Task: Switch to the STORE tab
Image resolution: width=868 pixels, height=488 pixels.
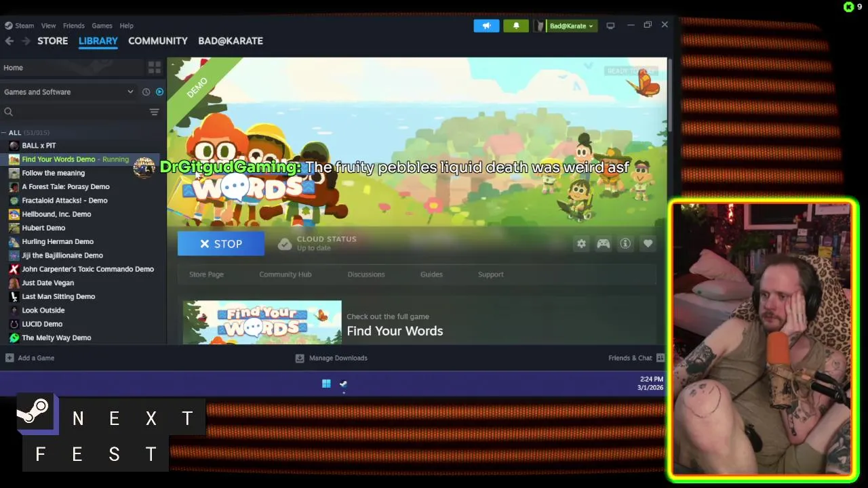Action: click(x=52, y=41)
